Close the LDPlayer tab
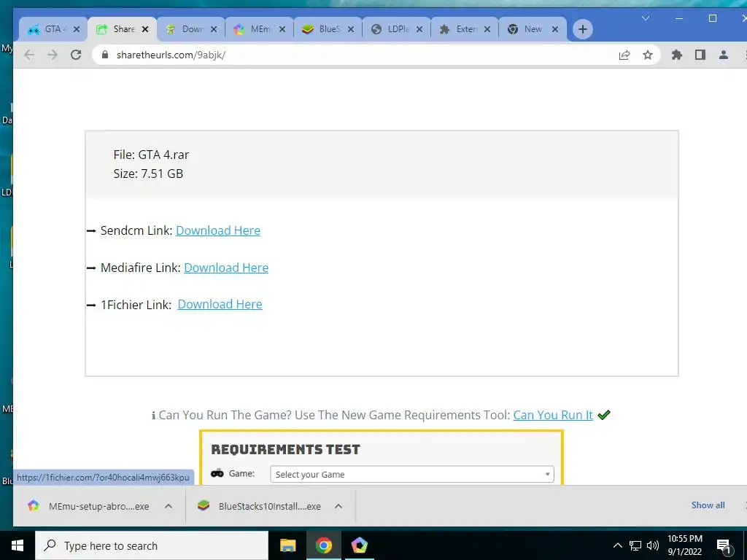747x560 pixels. pos(419,29)
